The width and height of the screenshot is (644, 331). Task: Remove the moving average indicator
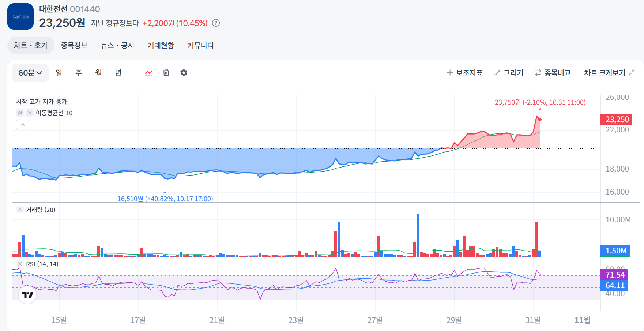[x=30, y=113]
